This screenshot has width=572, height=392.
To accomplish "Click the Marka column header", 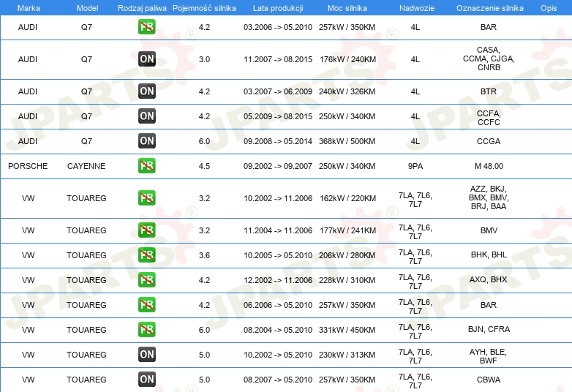I will tap(29, 7).
